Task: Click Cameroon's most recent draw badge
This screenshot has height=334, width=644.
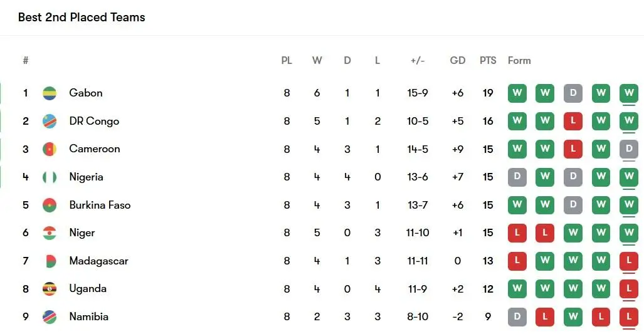Action: click(x=628, y=149)
